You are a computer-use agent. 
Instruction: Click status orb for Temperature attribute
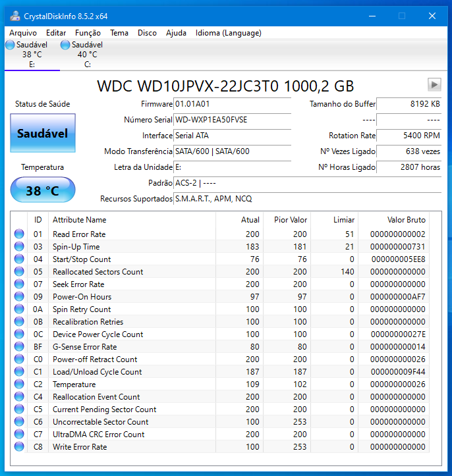pyautogui.click(x=19, y=384)
